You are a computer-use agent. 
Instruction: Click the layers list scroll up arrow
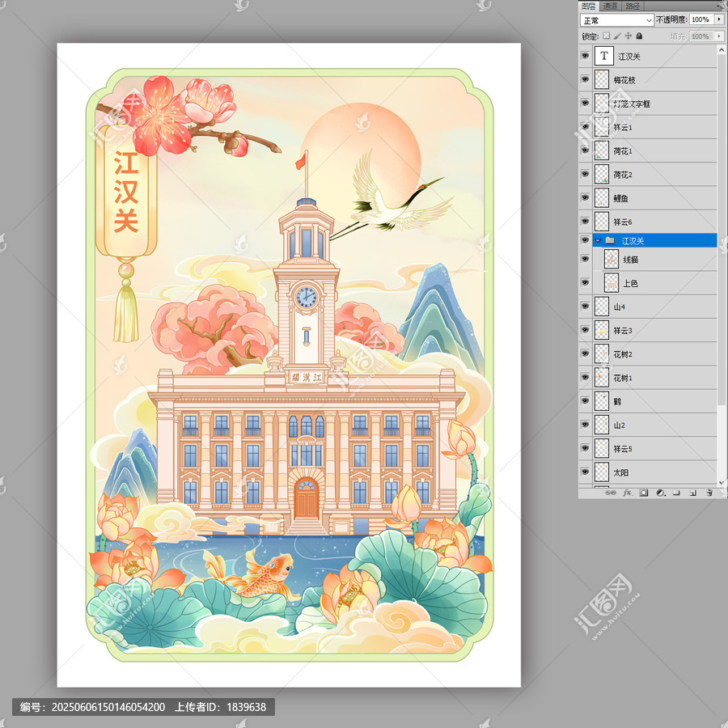(x=722, y=49)
